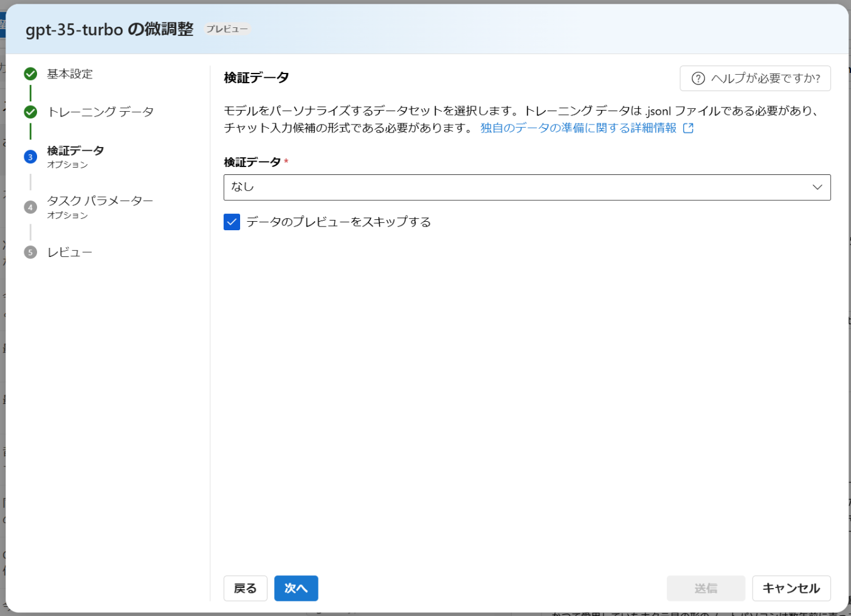Image resolution: width=851 pixels, height=616 pixels.
Task: Go to 基本設定 step
Action: point(70,74)
